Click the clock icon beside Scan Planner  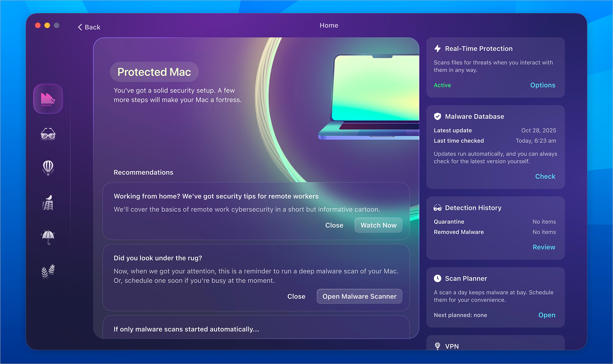(x=438, y=278)
